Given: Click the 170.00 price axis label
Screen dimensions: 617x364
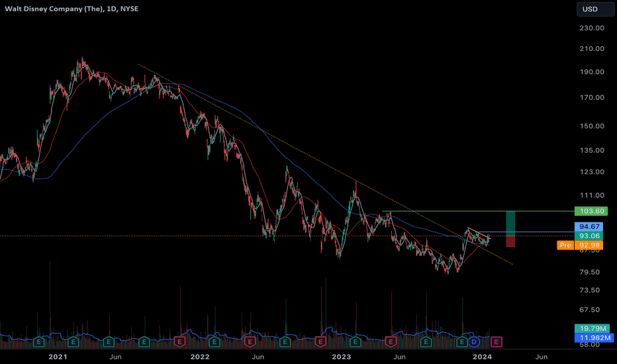Looking at the screenshot, I should (x=592, y=97).
